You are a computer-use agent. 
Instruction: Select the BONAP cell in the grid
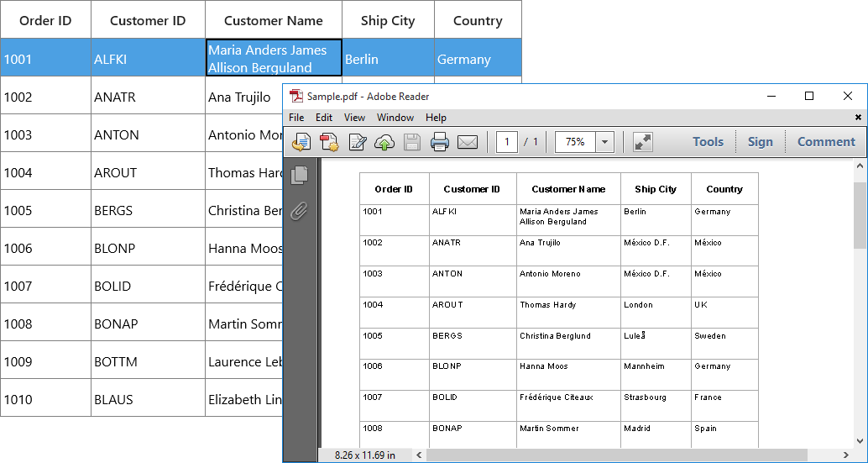pos(148,322)
